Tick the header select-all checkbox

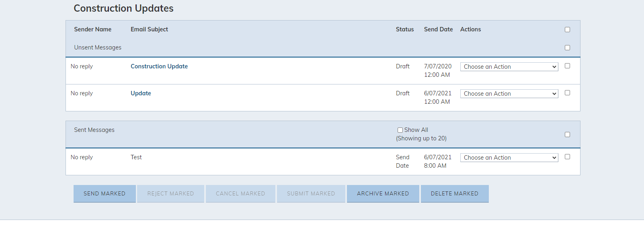click(x=567, y=29)
